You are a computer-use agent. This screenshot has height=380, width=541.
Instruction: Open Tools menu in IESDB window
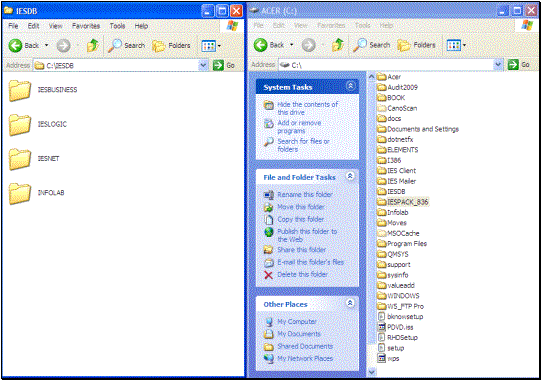(x=117, y=26)
